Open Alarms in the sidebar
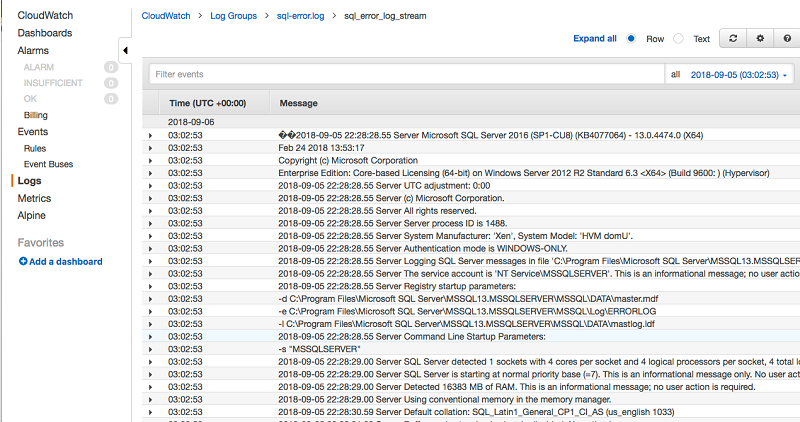Image resolution: width=800 pixels, height=422 pixels. point(33,51)
